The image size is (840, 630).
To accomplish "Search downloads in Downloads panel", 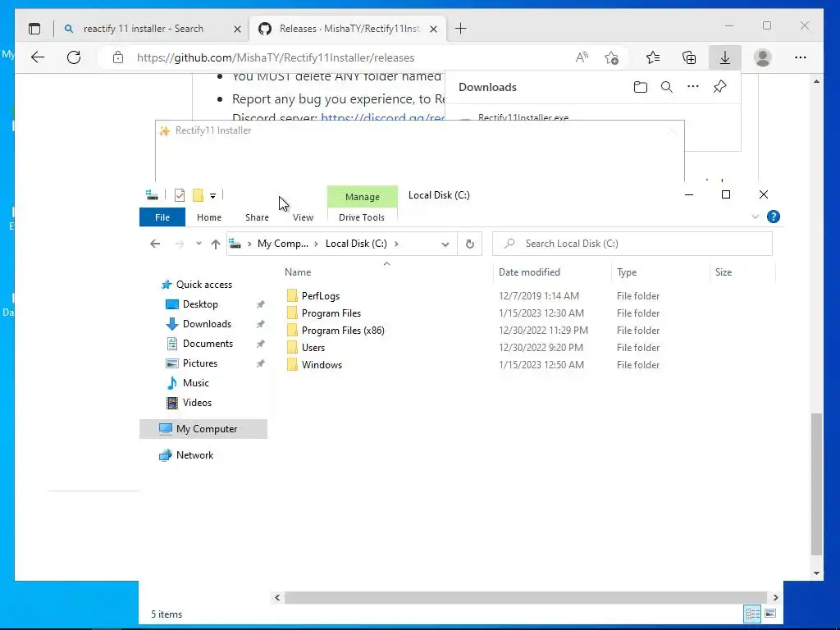I will pyautogui.click(x=666, y=87).
